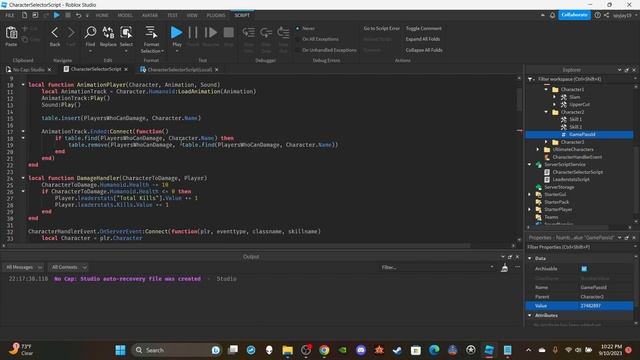
Task: Click the Replace tool icon
Action: pos(108,33)
